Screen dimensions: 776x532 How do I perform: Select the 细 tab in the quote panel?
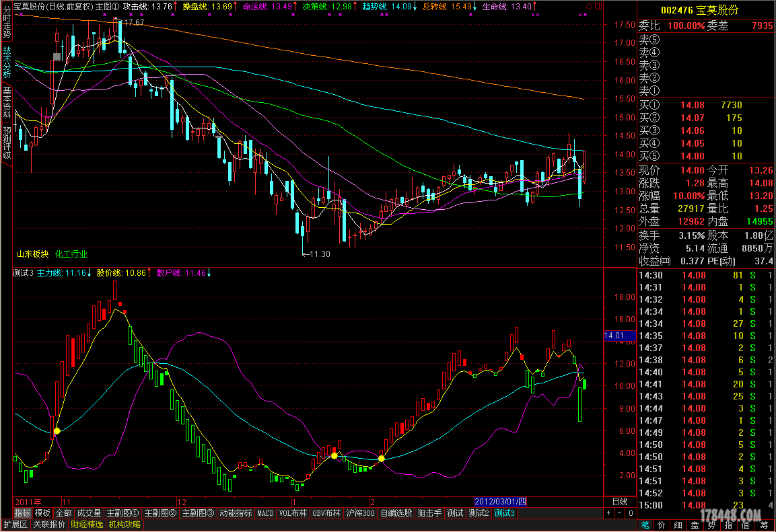pos(678,525)
